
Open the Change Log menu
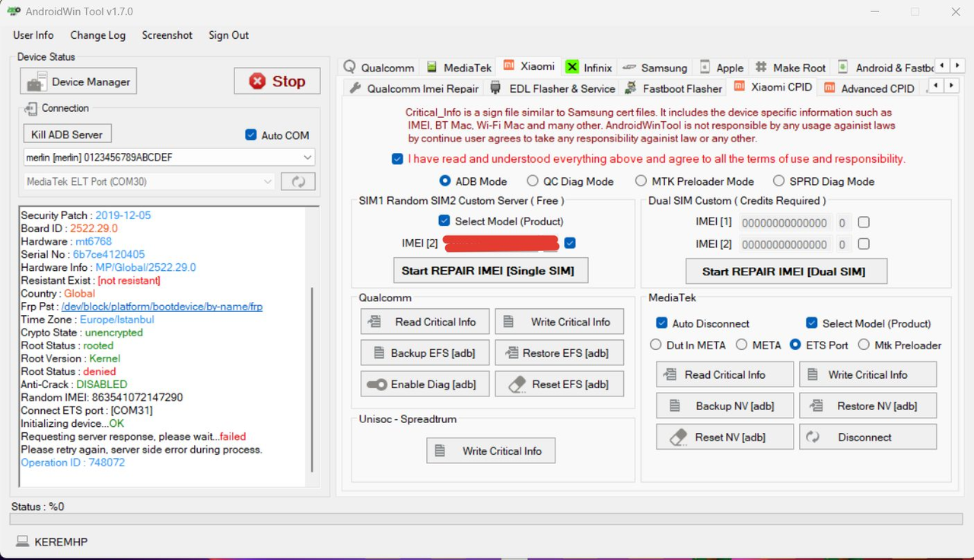pos(98,35)
